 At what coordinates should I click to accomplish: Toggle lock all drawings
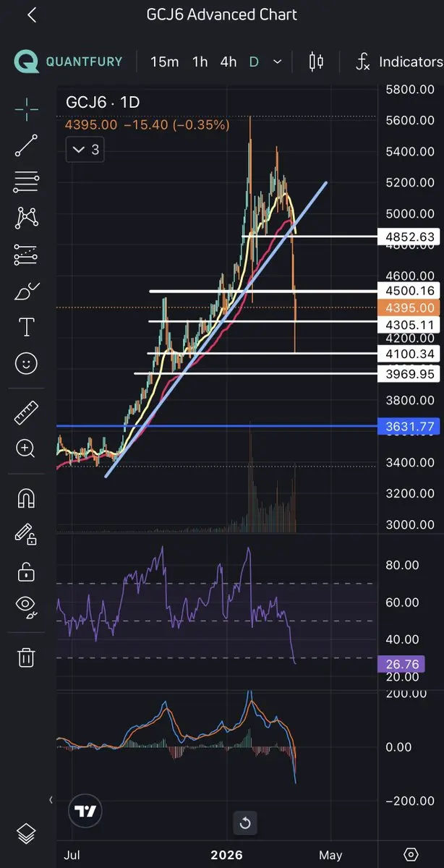coord(26,570)
